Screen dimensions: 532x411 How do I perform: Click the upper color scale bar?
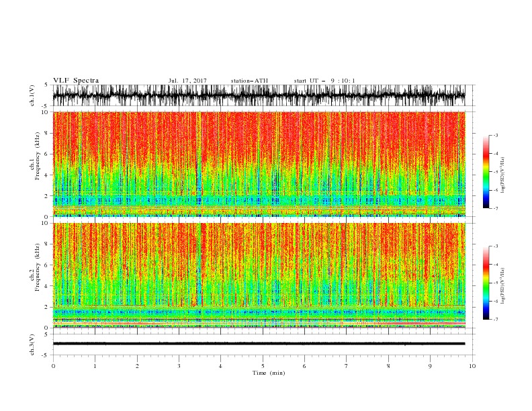pyautogui.click(x=486, y=172)
